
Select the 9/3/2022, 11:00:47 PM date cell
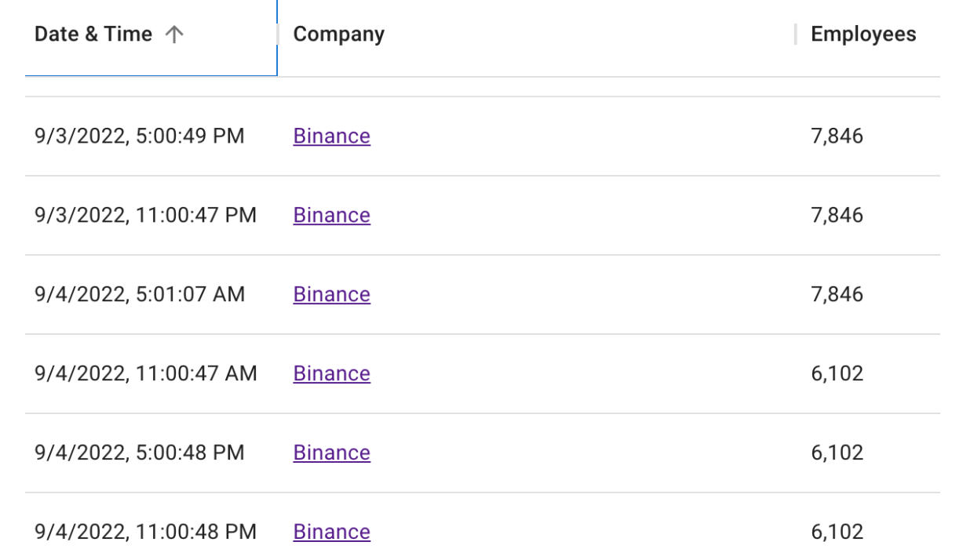click(146, 216)
